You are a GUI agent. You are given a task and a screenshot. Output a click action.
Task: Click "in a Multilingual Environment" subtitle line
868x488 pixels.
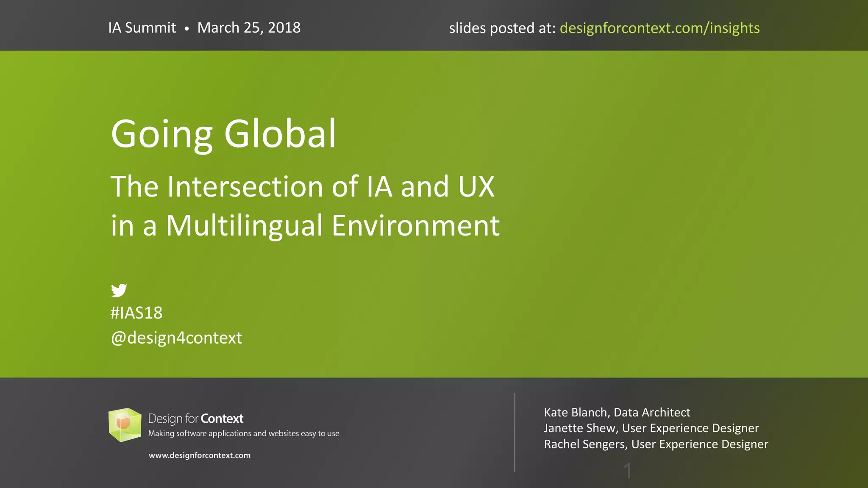point(305,225)
